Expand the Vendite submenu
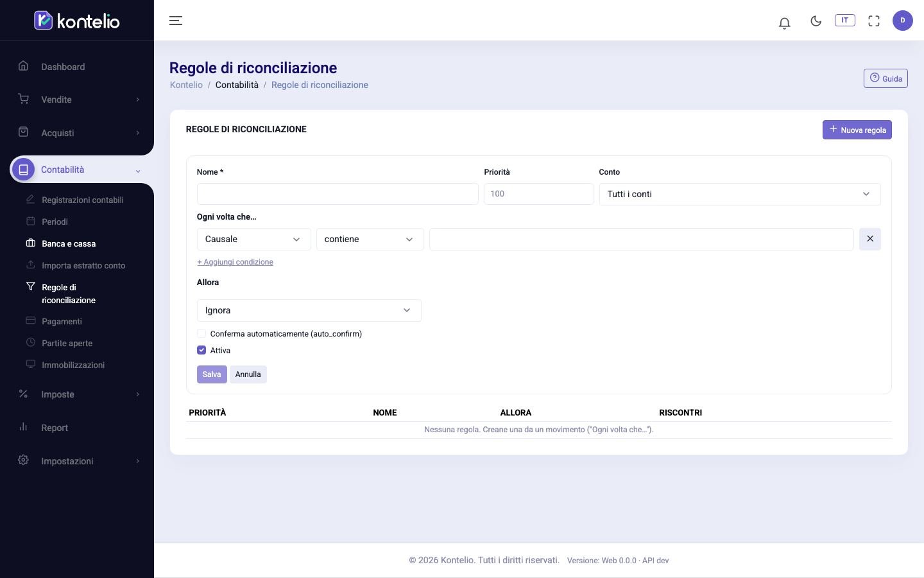Viewport: 924px width, 578px height. (x=137, y=100)
